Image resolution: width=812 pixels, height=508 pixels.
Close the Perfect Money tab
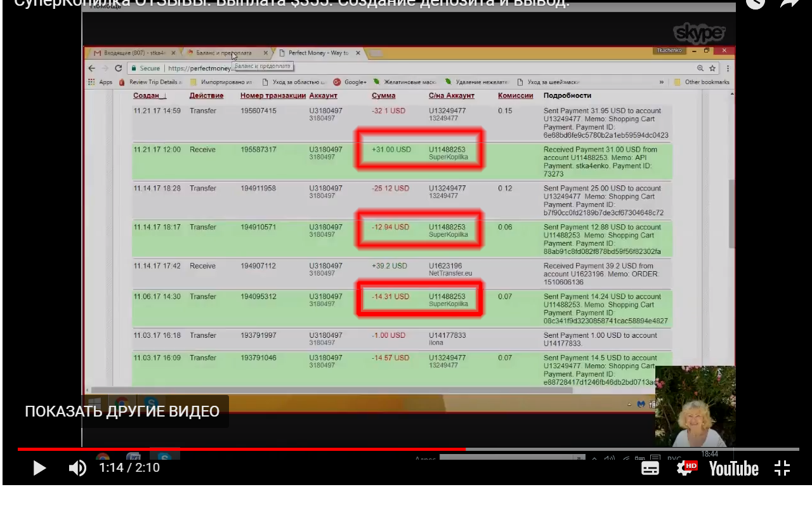pos(358,53)
